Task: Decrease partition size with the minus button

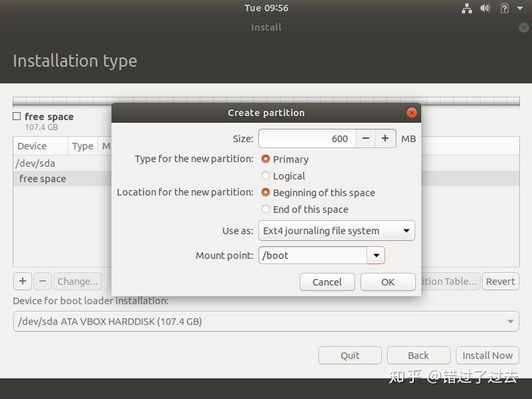Action: (366, 138)
